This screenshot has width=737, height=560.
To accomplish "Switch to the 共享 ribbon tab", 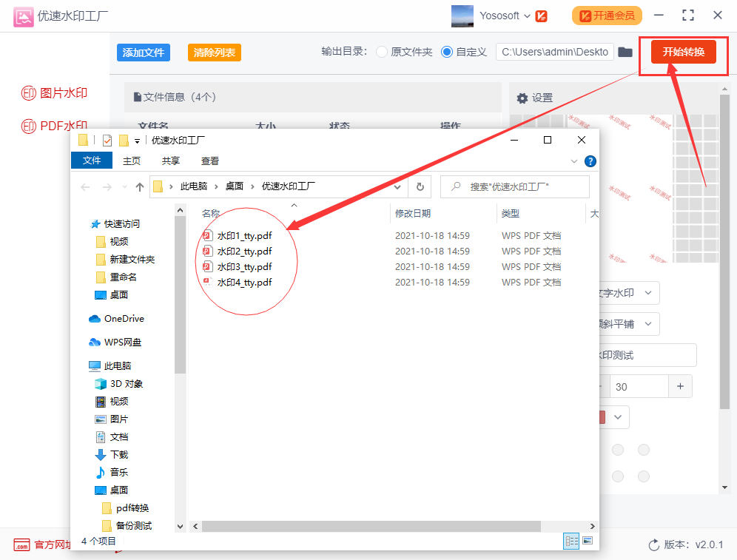I will pos(171,161).
